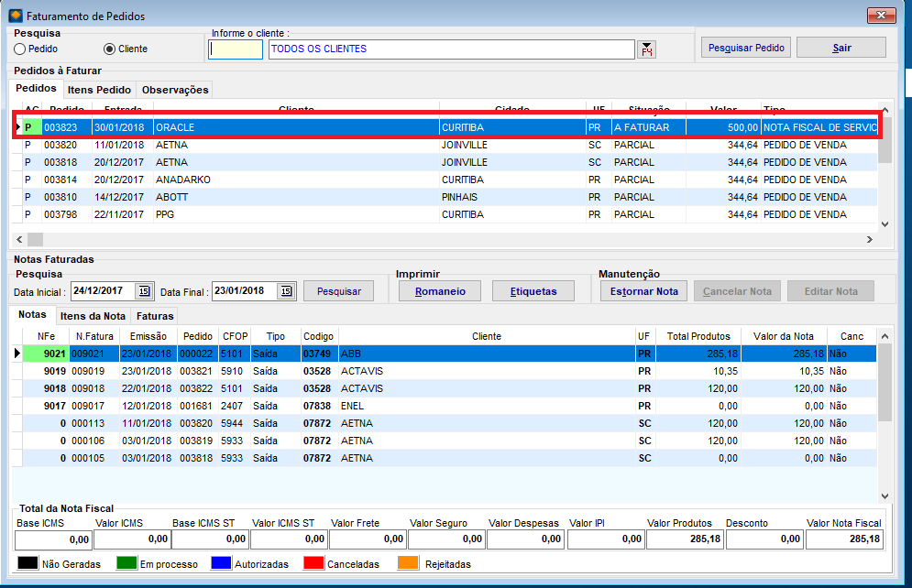Click the Valor Frete total field

[368, 539]
